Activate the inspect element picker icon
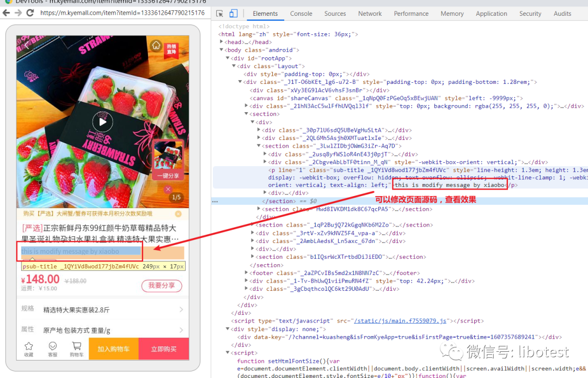 pos(220,14)
